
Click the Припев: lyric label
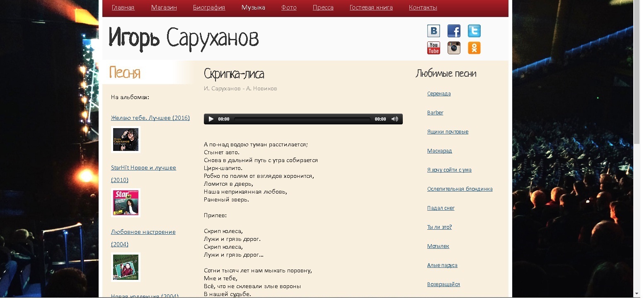tap(215, 216)
